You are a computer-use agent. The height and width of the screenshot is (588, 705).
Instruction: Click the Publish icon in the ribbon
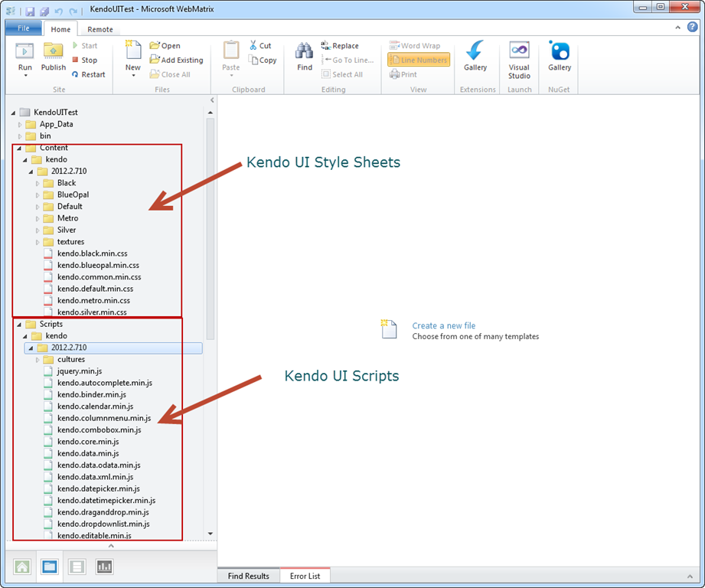point(53,52)
